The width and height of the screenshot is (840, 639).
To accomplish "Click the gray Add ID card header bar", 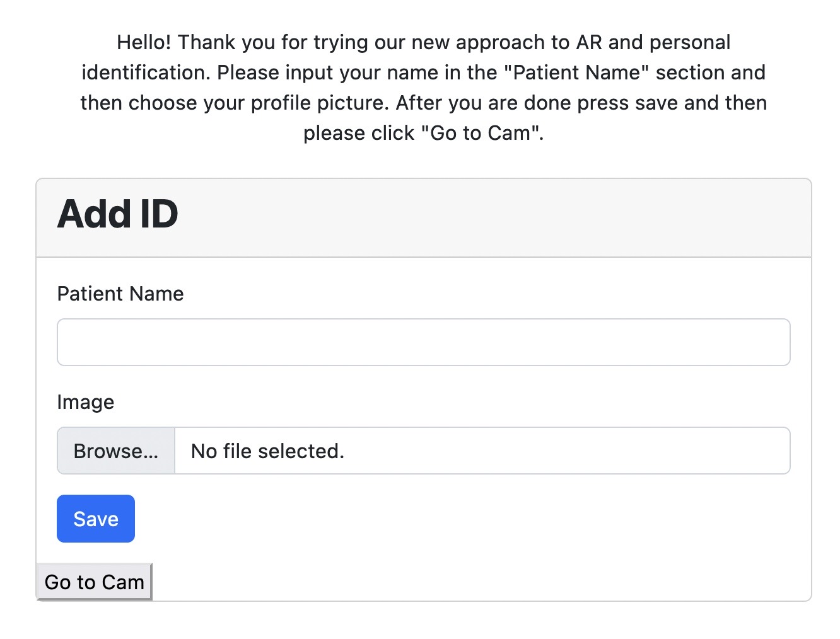I will click(x=424, y=218).
